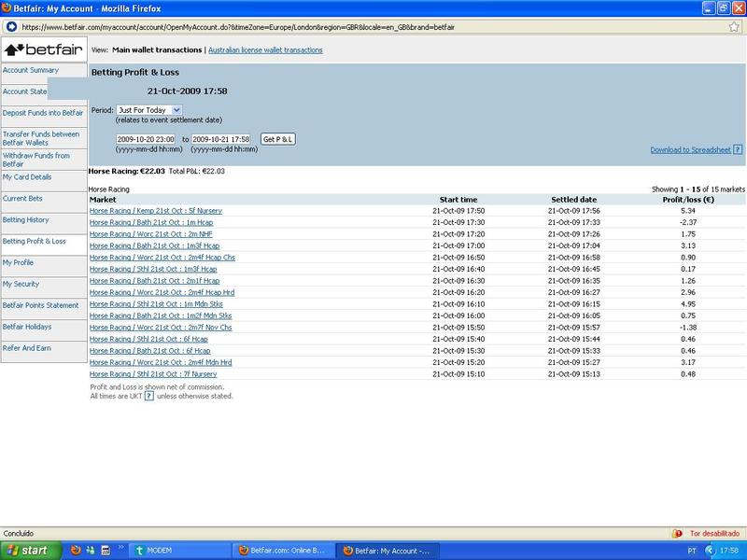Click the help icon beside Download to Spreadsheet
The height and width of the screenshot is (560, 747).
[x=738, y=149]
